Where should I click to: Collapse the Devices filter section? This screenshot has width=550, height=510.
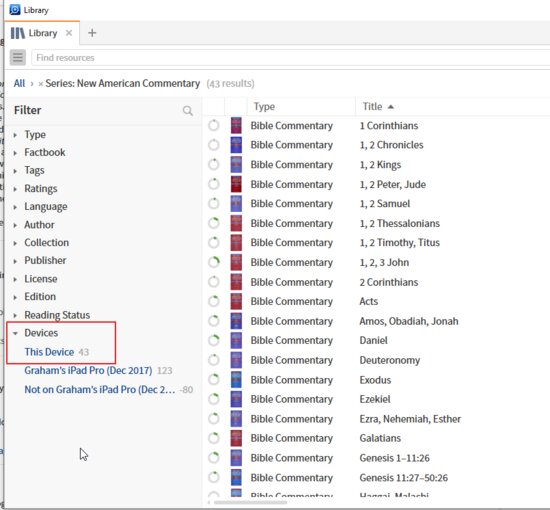coord(15,333)
